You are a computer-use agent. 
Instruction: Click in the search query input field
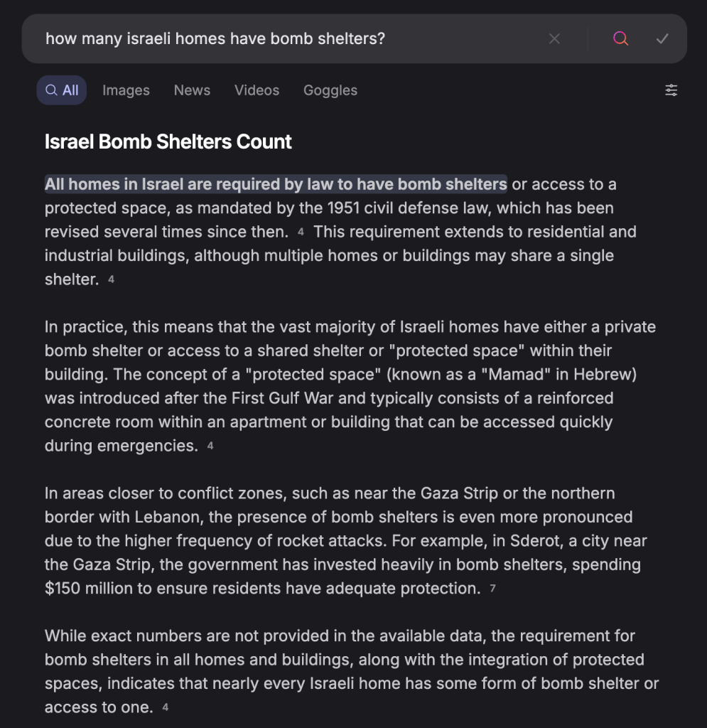coord(284,39)
